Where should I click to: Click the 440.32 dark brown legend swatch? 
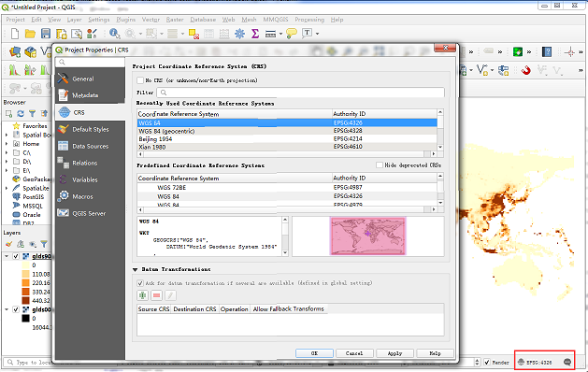click(x=25, y=300)
